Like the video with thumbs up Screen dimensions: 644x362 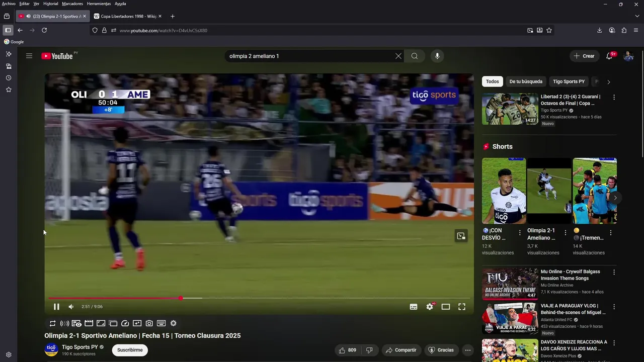[347, 350]
